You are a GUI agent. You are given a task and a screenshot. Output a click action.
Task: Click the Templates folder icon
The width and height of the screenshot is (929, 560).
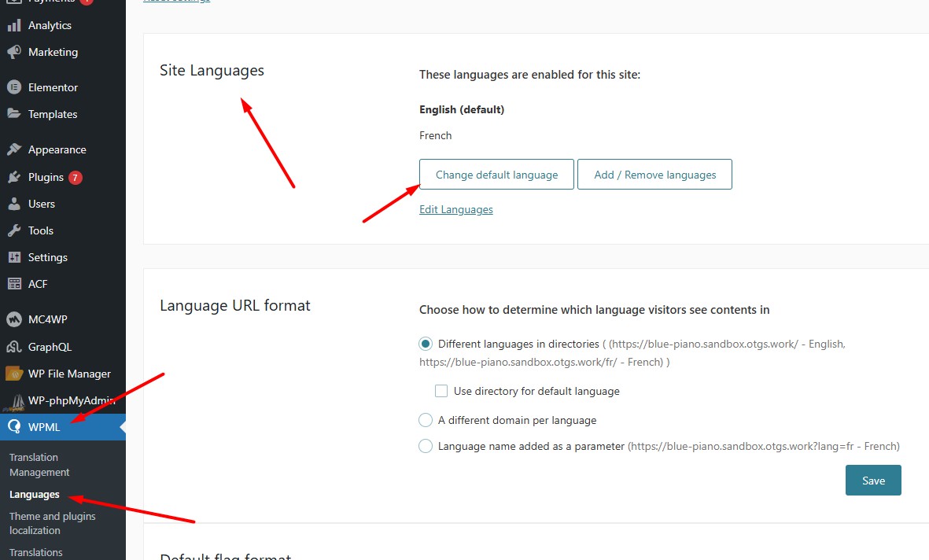click(x=14, y=114)
